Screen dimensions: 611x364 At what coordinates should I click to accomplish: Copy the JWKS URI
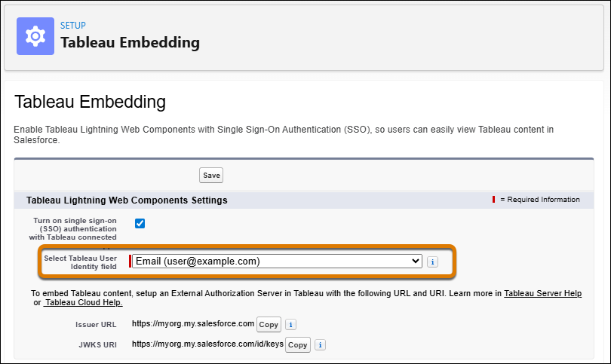298,345
